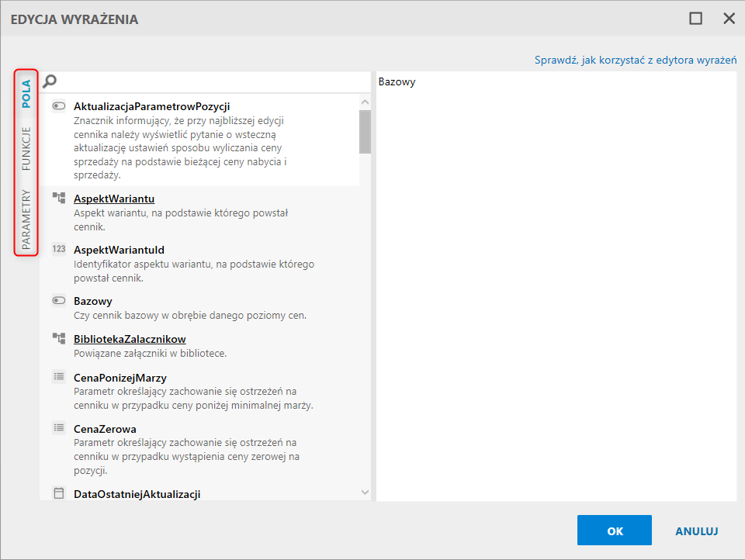The height and width of the screenshot is (560, 745).
Task: Click inside the expression text area
Action: click(x=556, y=287)
